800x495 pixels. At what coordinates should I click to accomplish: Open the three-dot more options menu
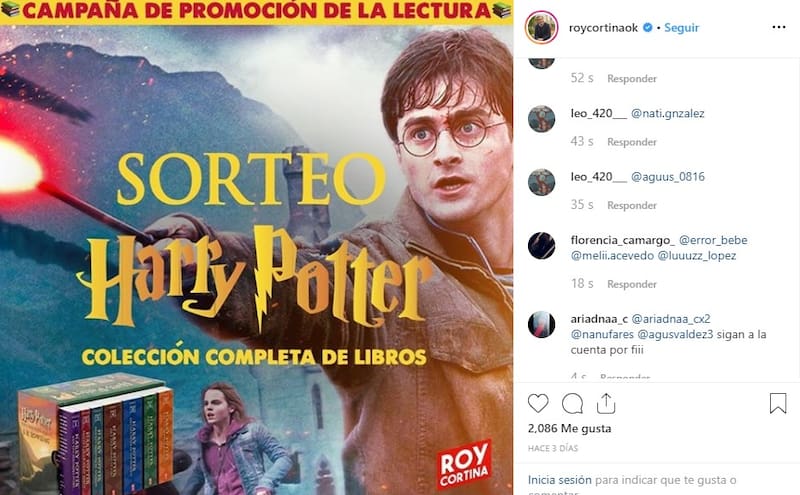pyautogui.click(x=779, y=27)
